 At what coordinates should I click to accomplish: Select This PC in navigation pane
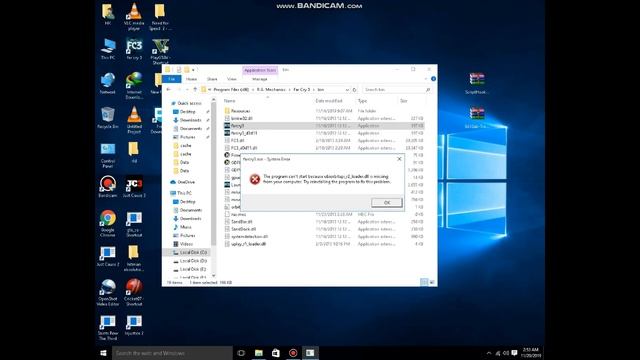(x=184, y=193)
